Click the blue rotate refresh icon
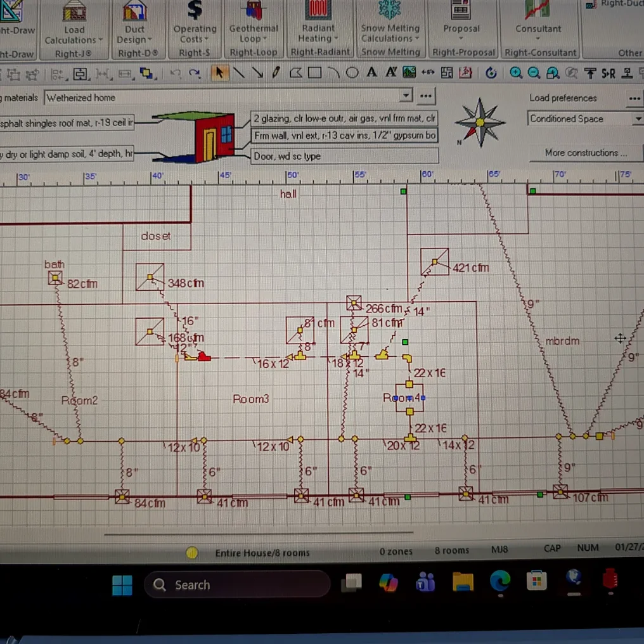 [x=491, y=73]
